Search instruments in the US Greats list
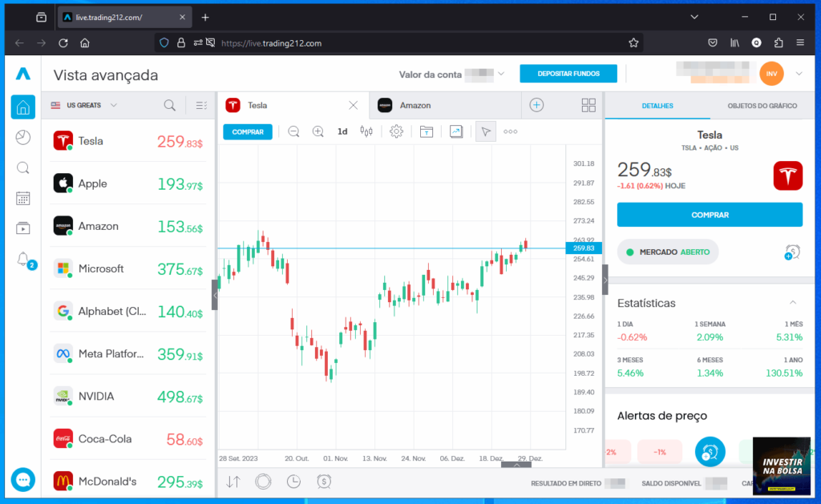821x504 pixels. 170,106
